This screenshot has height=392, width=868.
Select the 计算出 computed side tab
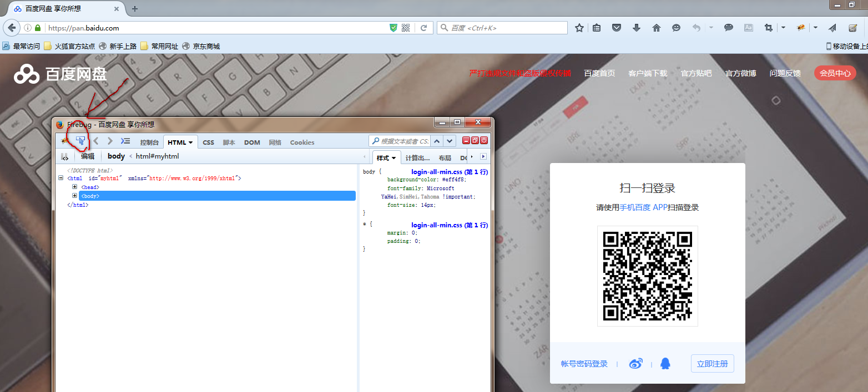[417, 158]
